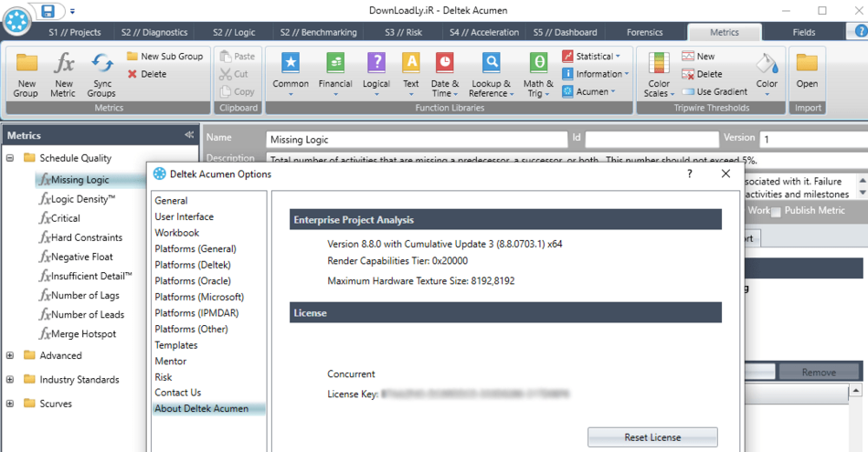Select the Insufficient Detail metric
This screenshot has width=868, height=452.
(86, 276)
